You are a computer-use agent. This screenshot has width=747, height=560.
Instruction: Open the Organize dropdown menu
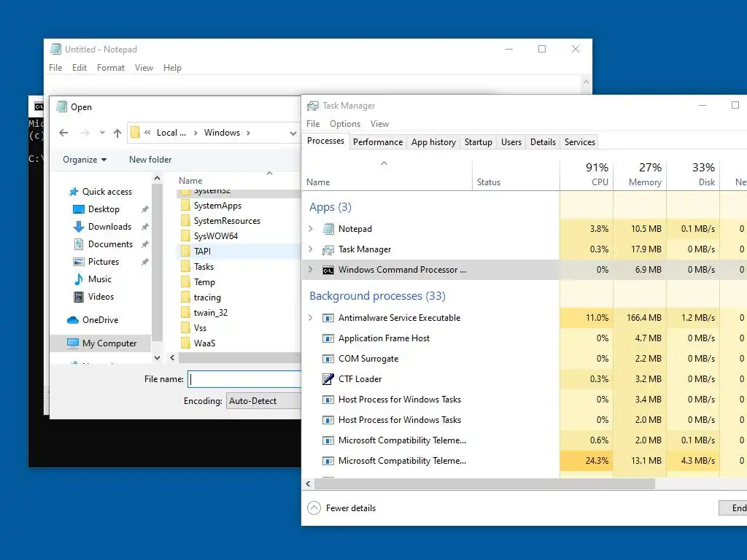click(x=85, y=160)
